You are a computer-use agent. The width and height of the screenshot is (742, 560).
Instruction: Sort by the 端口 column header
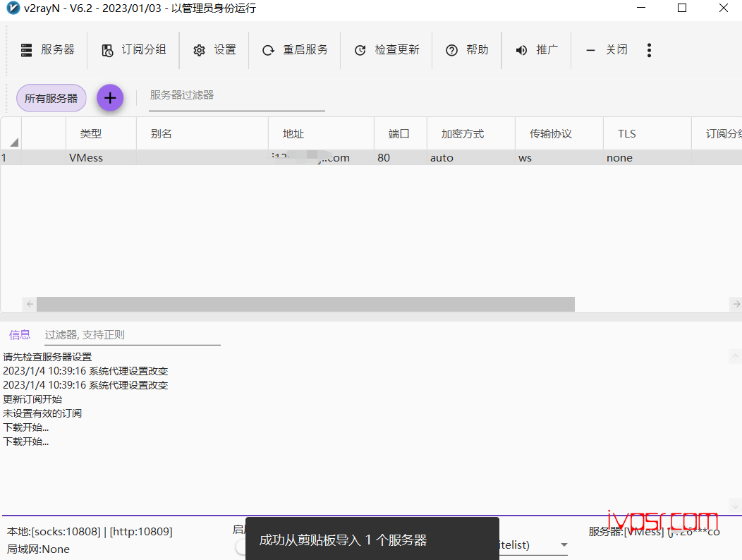tap(399, 134)
